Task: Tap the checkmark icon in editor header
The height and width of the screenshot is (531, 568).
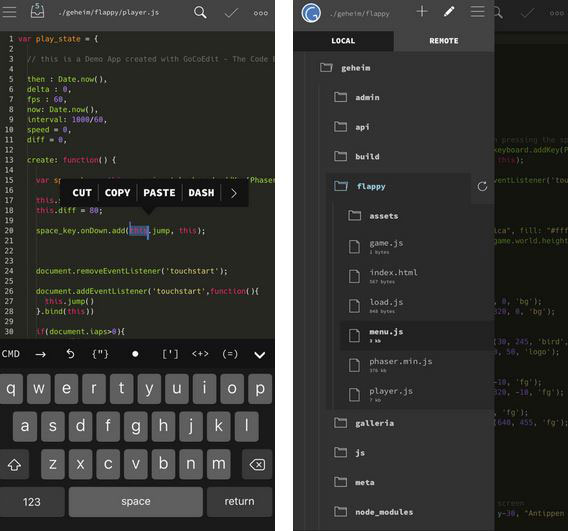Action: coord(231,13)
